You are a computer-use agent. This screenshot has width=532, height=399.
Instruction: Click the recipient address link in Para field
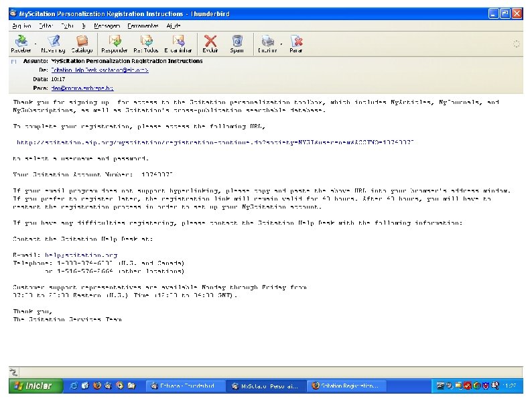(x=82, y=88)
